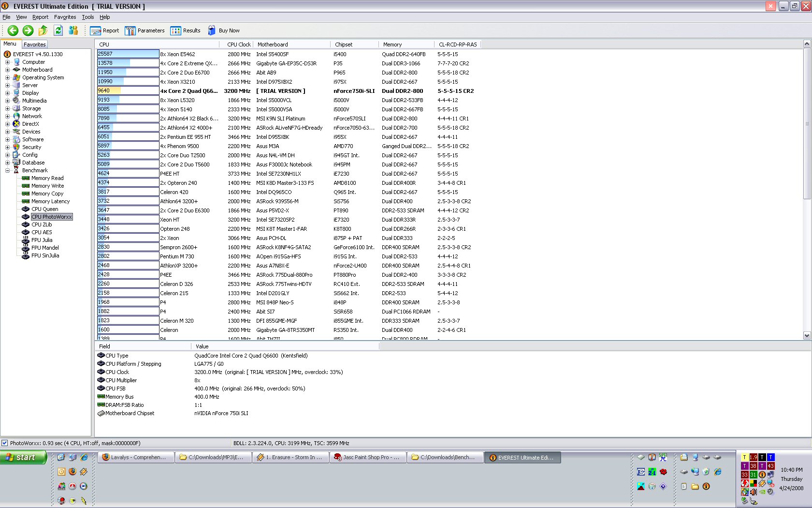Click the Database icon in tree
This screenshot has width=812, height=508.
click(x=16, y=163)
